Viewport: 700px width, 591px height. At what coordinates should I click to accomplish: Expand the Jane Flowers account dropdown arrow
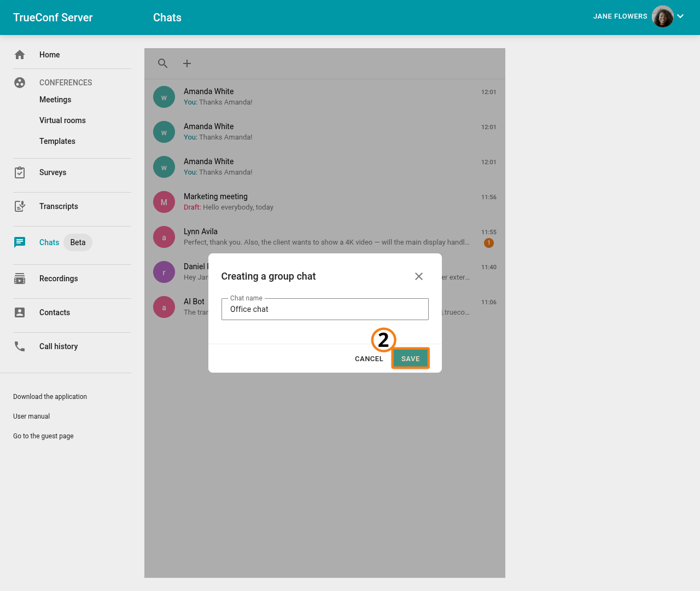tap(680, 16)
